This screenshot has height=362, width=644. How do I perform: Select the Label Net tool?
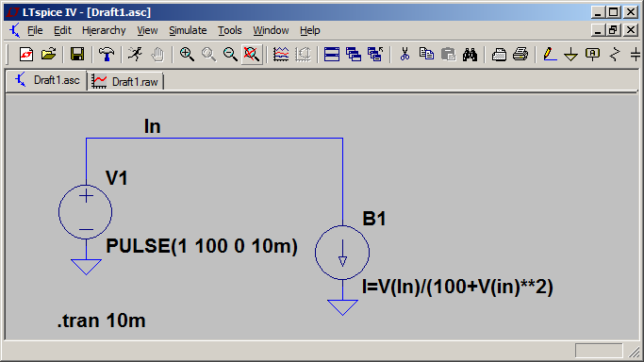pos(592,54)
